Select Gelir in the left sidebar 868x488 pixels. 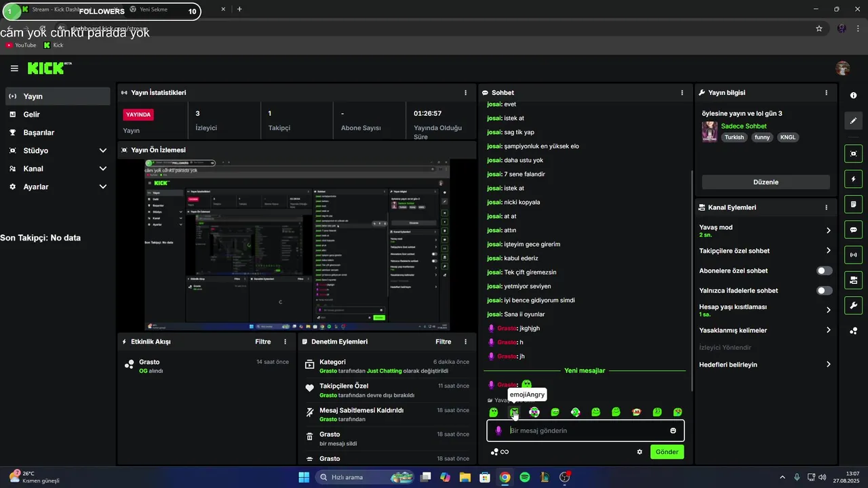coord(58,115)
